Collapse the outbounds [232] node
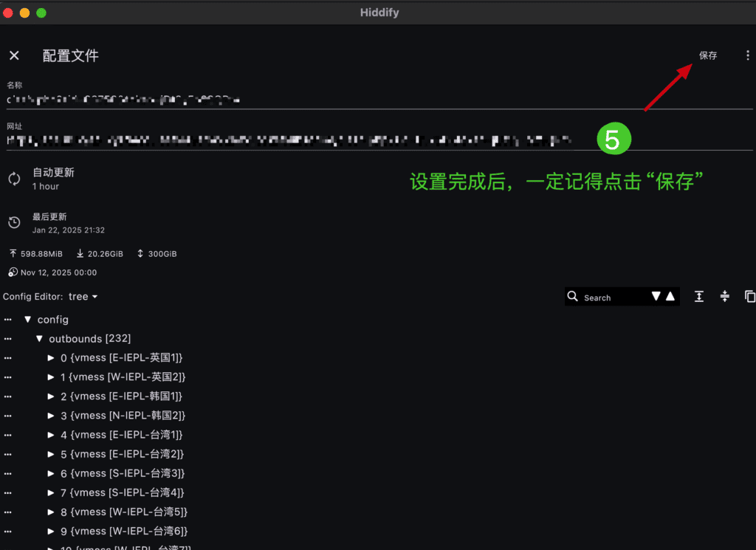The image size is (756, 550). pos(39,339)
